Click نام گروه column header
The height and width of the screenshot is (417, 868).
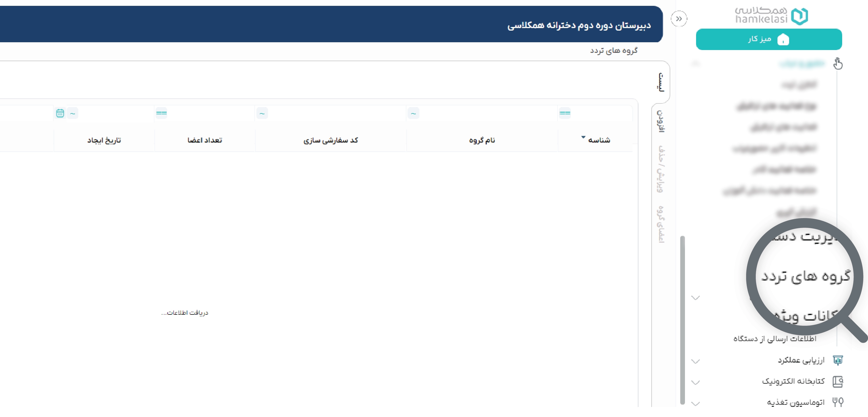click(x=482, y=140)
